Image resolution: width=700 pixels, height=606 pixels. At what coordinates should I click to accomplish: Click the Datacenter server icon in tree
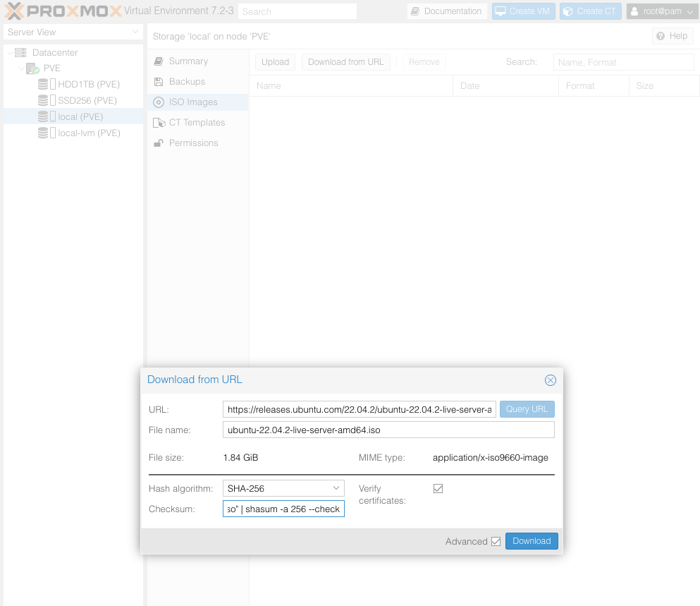pos(20,53)
